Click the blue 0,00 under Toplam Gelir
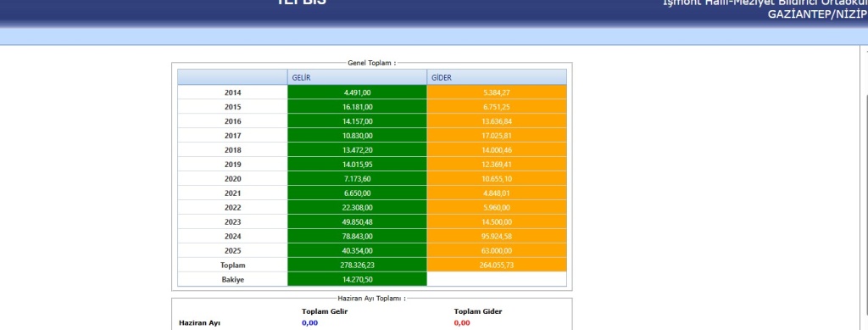Image resolution: width=868 pixels, height=330 pixels. (309, 323)
